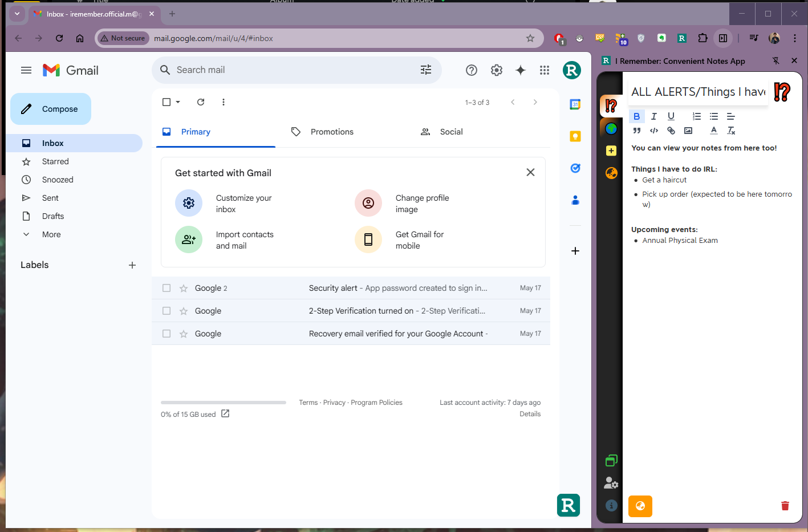Insert a link in the note
This screenshot has height=532, width=808.
[x=671, y=131]
